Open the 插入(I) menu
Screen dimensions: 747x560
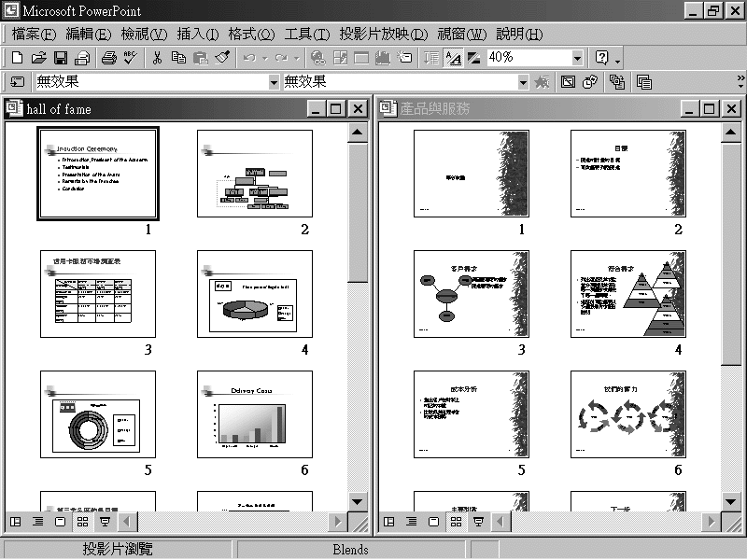click(x=198, y=34)
